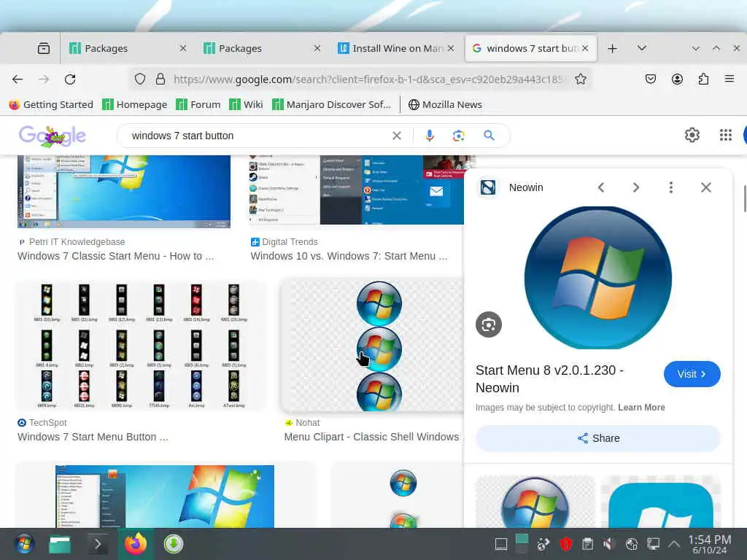Click the Google logo
Viewport: 747px width, 560px height.
(53, 136)
